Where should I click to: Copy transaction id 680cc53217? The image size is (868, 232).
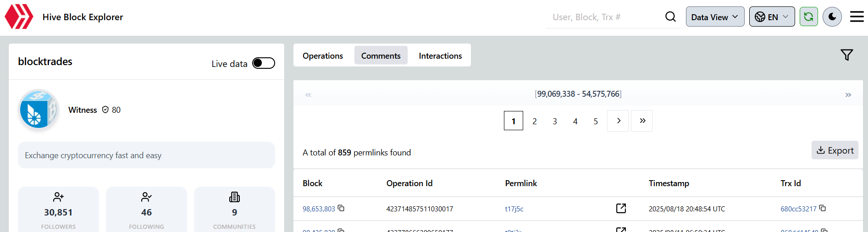click(x=823, y=208)
